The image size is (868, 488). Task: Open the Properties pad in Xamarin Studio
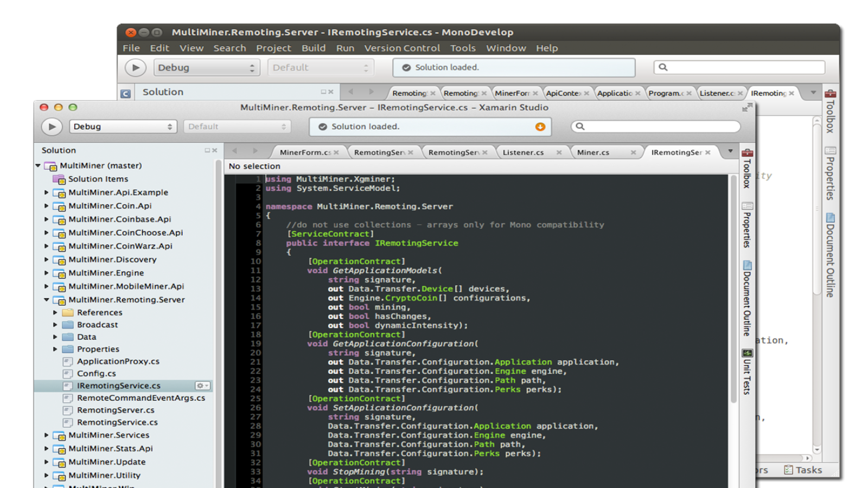(747, 224)
